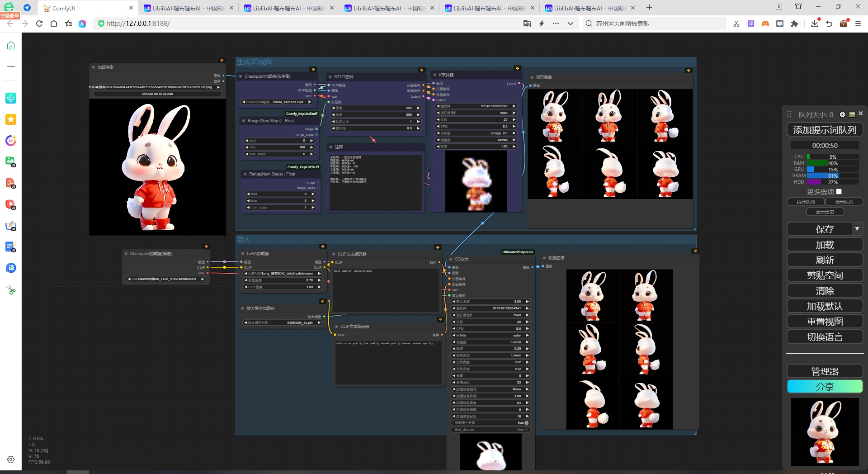This screenshot has height=474, width=868.
Task: Open the ESRGAN_4x.pth model selector
Action: [283, 323]
